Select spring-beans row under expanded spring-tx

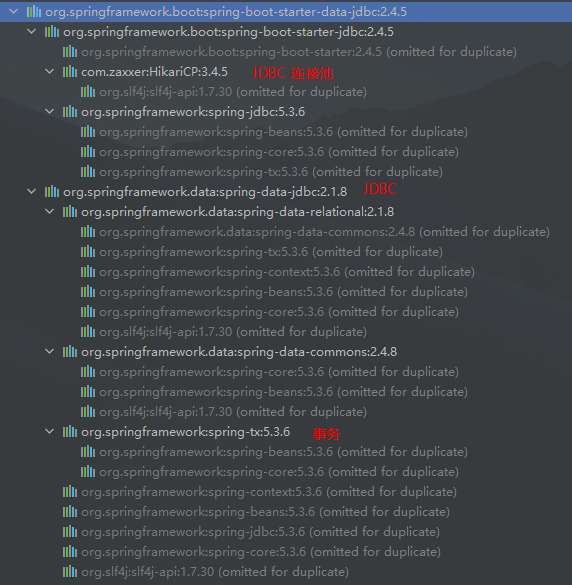tap(283, 452)
